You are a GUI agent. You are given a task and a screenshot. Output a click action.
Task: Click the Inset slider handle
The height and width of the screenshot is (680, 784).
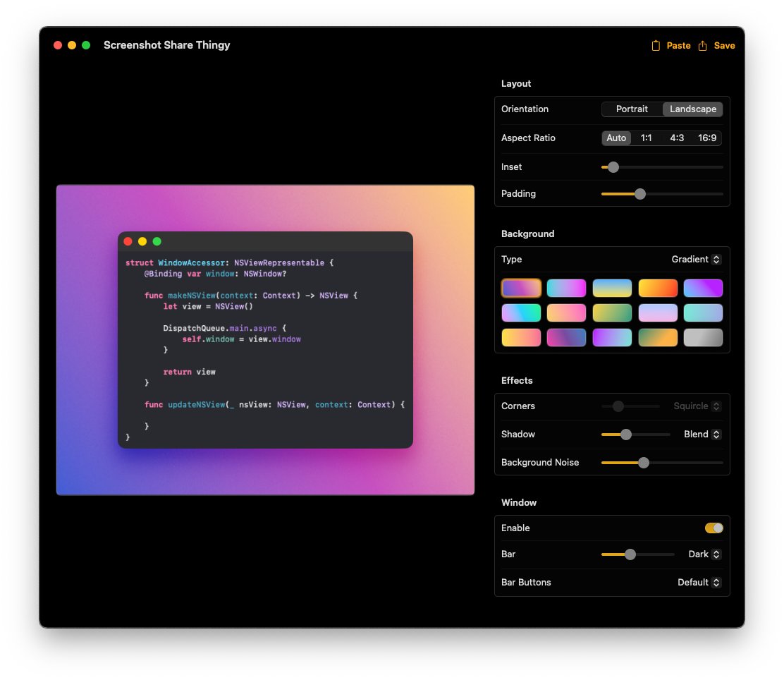[x=613, y=167]
